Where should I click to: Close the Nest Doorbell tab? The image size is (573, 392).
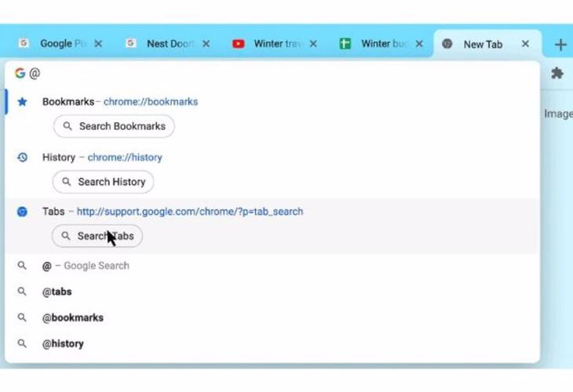(206, 44)
